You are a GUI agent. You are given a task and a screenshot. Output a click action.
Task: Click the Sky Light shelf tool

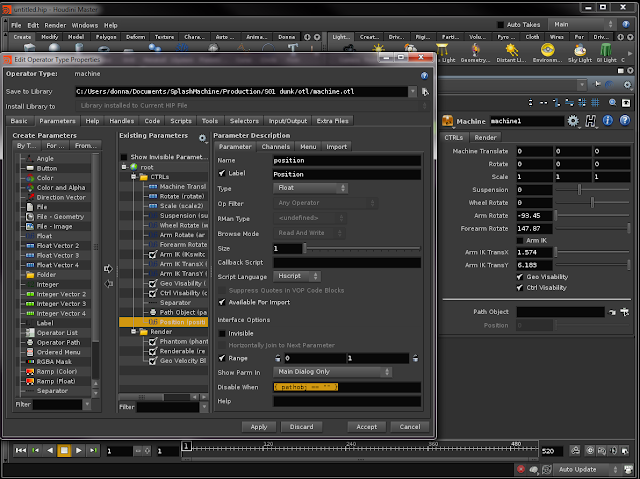tap(580, 53)
